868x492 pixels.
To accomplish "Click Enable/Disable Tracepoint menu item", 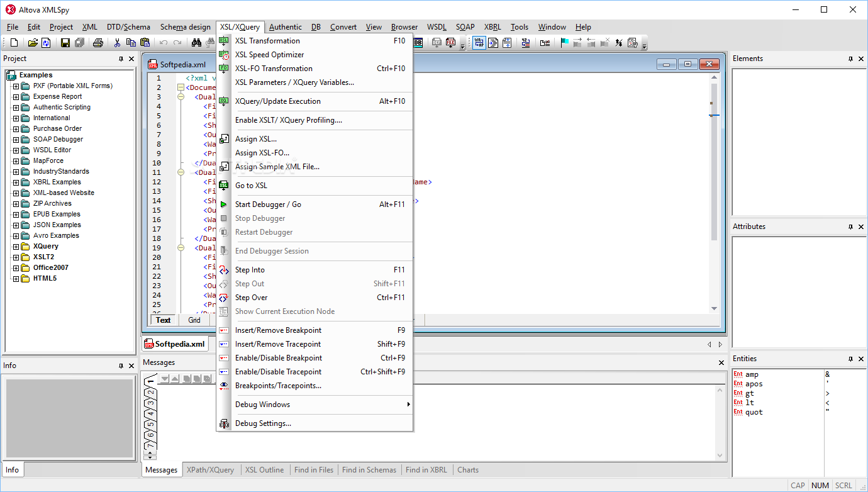I will [314, 372].
